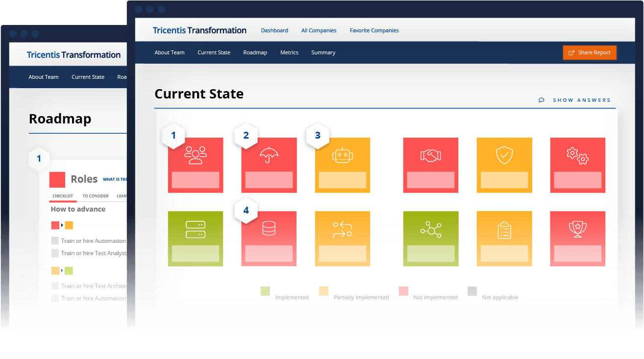Open the double gears icon tile
Image resolution: width=644 pixels, height=359 pixels.
pos(578,165)
